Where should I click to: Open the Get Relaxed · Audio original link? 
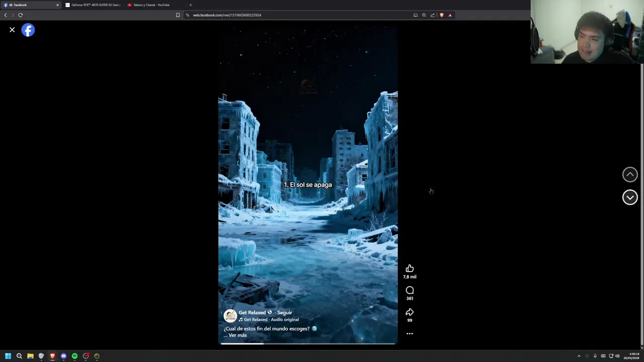[x=271, y=319]
